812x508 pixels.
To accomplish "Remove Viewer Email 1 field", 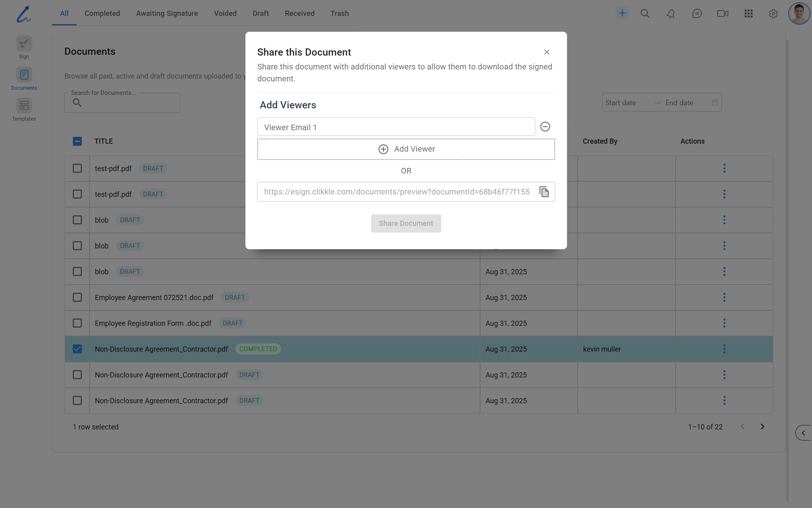I will pyautogui.click(x=545, y=127).
